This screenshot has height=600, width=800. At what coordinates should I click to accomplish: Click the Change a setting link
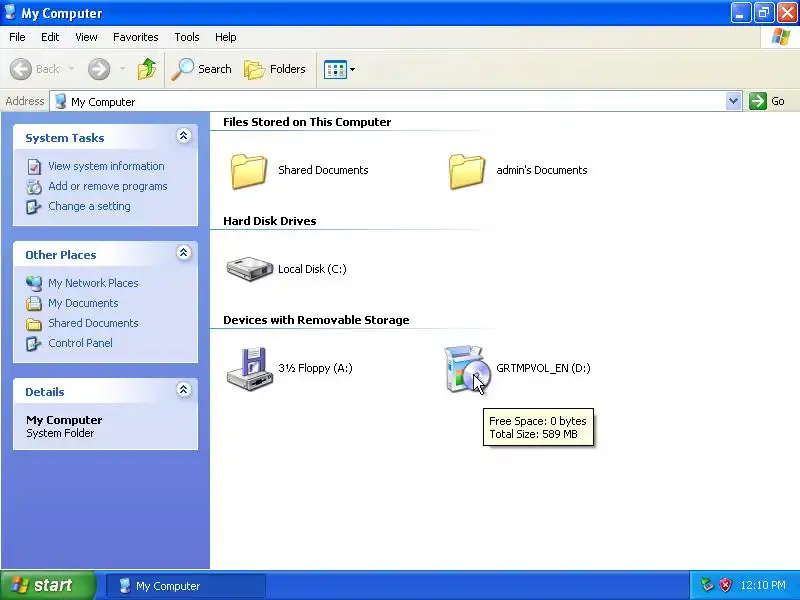(89, 206)
